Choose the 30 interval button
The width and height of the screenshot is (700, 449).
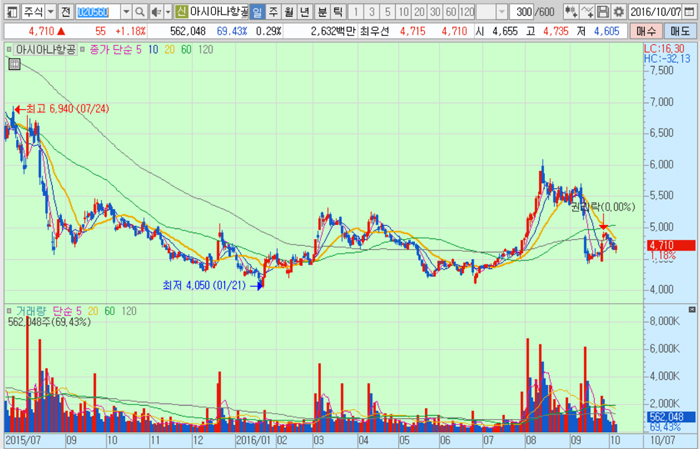coord(436,12)
